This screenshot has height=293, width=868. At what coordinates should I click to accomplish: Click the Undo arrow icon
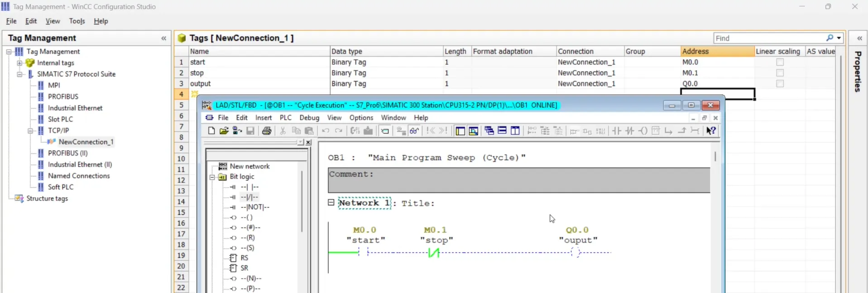[x=326, y=131]
